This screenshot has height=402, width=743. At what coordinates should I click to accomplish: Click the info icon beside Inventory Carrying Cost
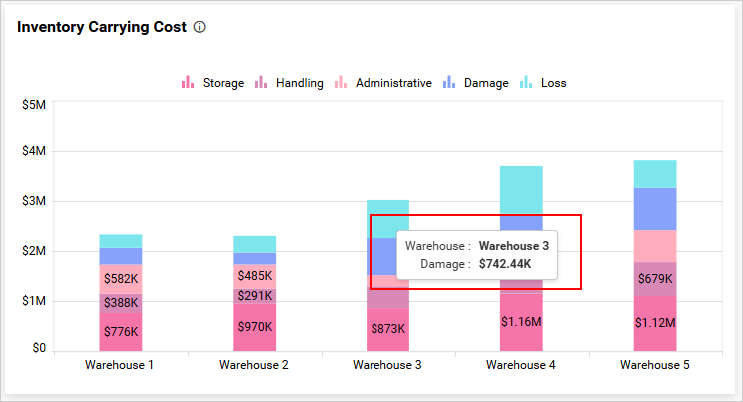[200, 28]
